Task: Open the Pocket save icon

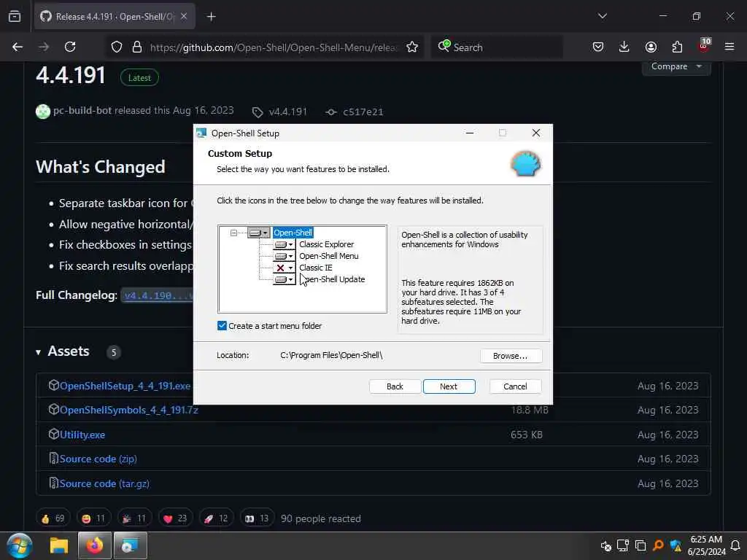Action: pos(598,47)
